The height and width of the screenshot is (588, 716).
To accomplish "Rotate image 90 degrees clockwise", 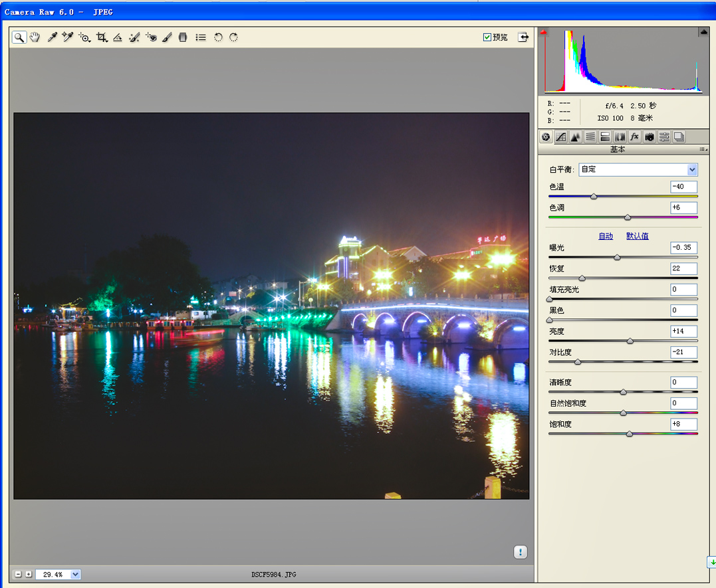I will click(x=234, y=38).
